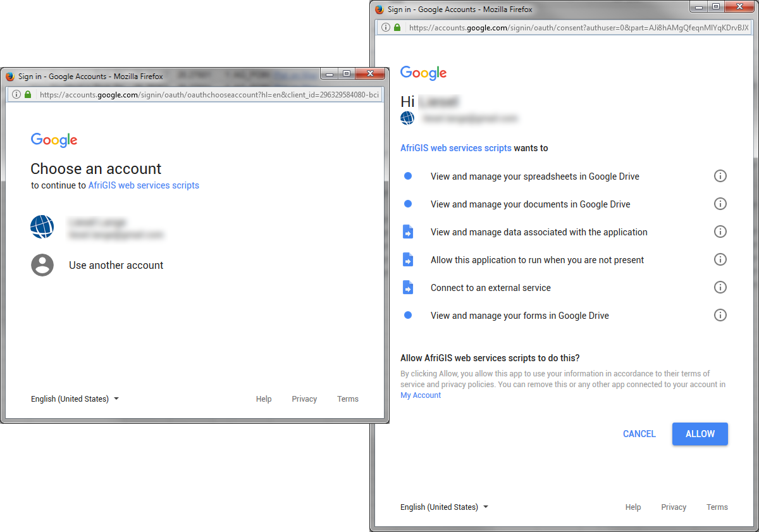The height and width of the screenshot is (532, 759).
Task: Open the My Account link
Action: (421, 395)
